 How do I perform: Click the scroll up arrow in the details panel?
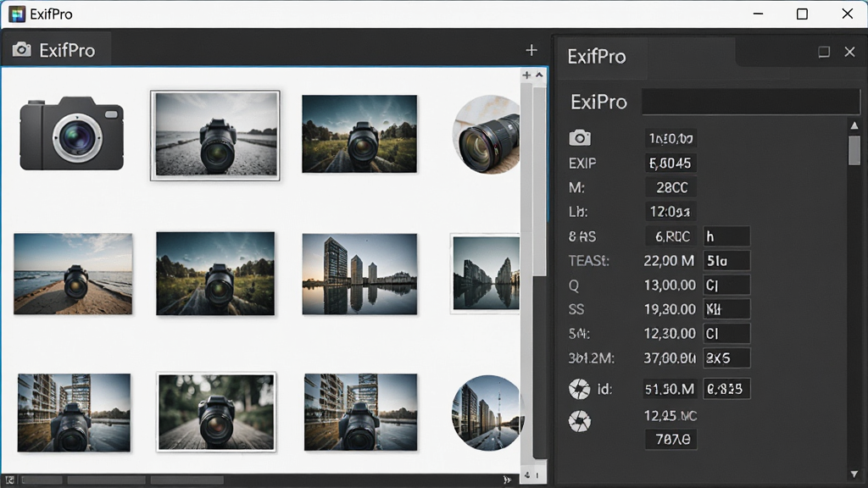coord(854,125)
